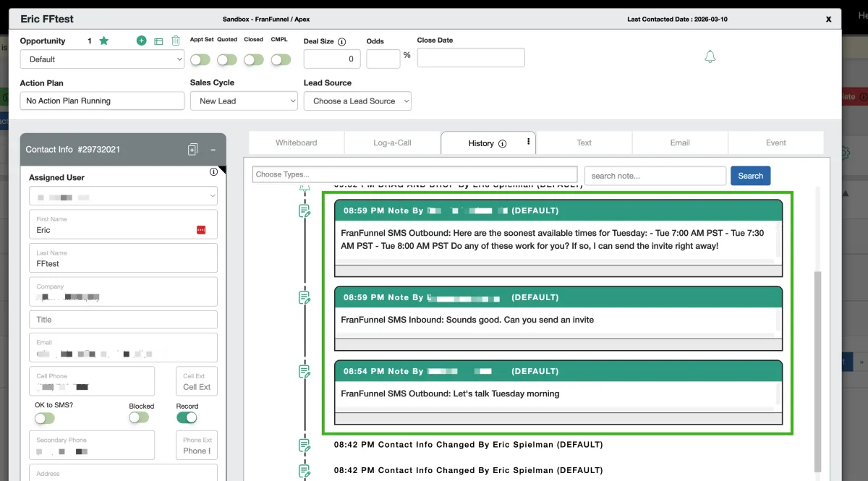This screenshot has width=868, height=481.
Task: Delete the opportunity using the trash icon
Action: point(176,41)
